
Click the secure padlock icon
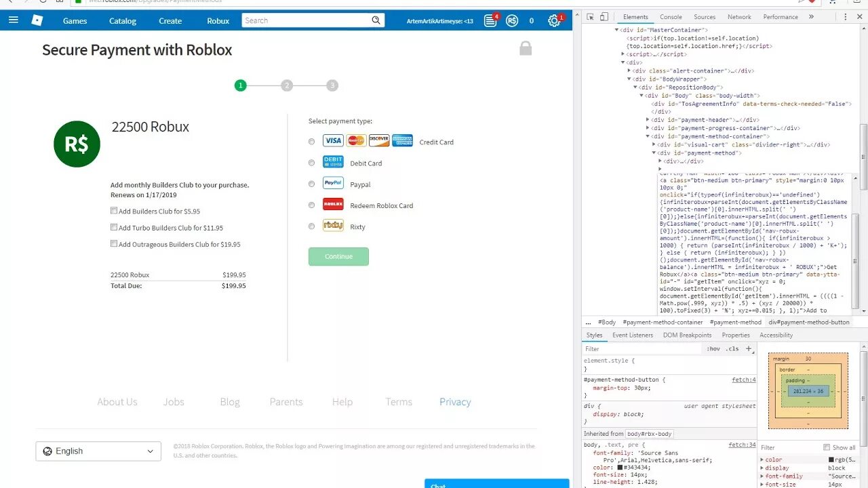click(x=526, y=48)
